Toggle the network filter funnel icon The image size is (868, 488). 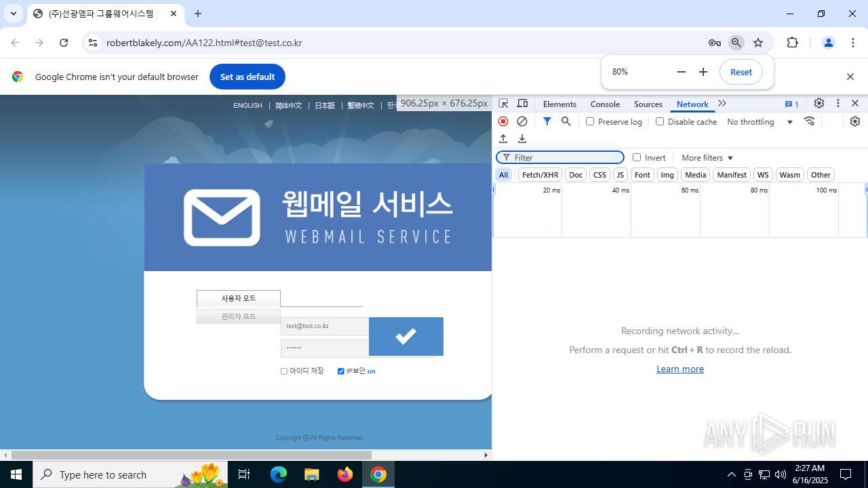pos(547,121)
